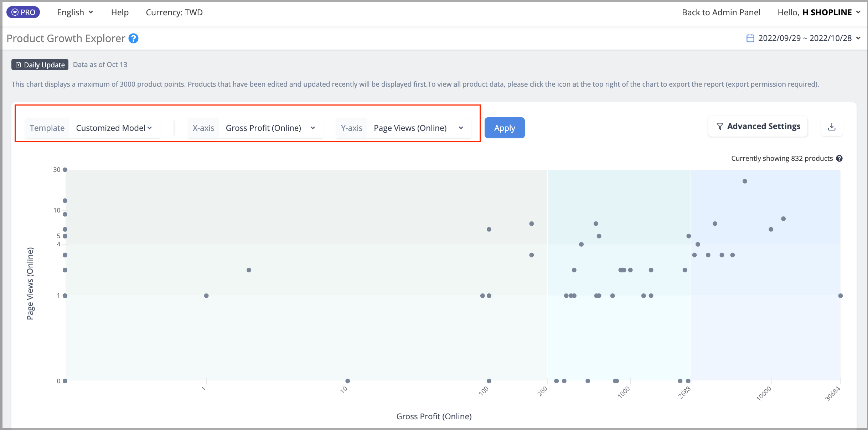
Task: Click the help icon next to 832 products
Action: click(839, 158)
